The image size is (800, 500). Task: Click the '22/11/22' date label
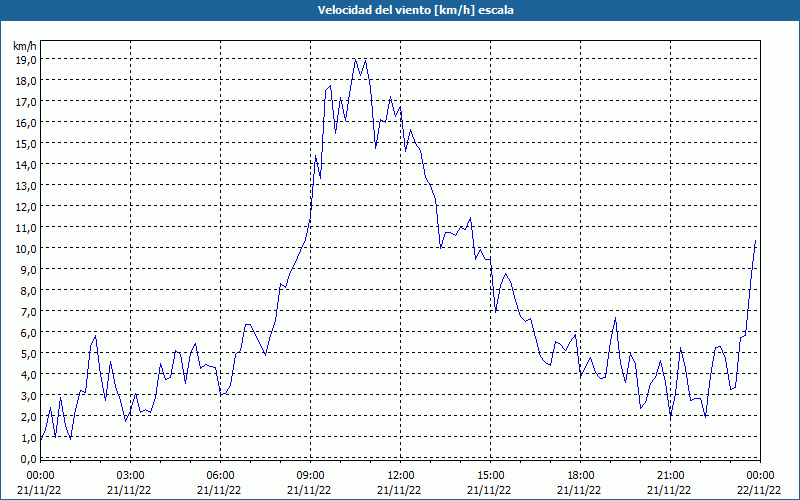[760, 490]
